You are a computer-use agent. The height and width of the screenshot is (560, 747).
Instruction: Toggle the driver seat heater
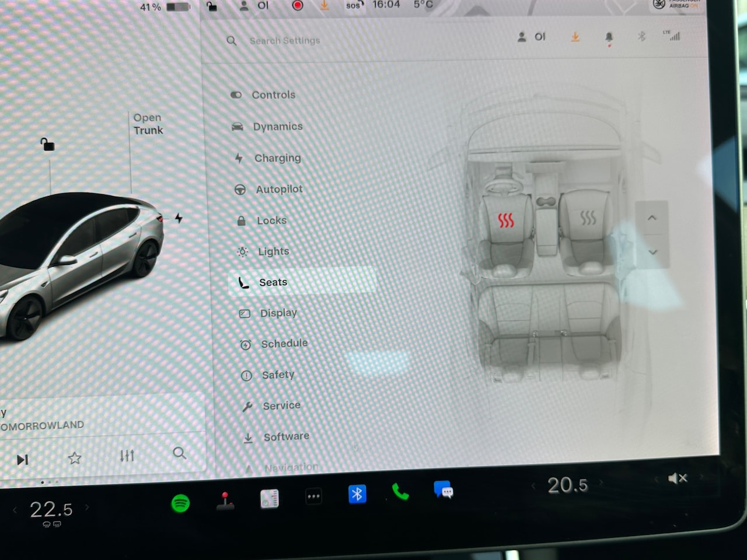pos(505,220)
